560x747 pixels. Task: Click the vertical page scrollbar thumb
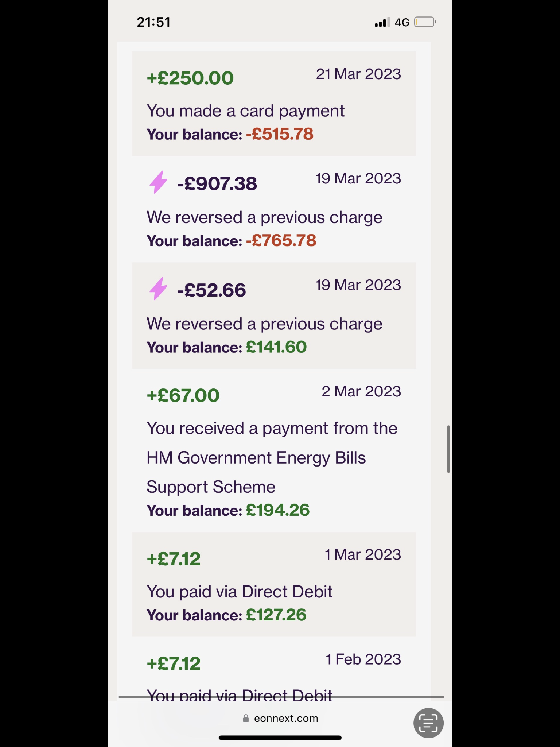coord(448,449)
